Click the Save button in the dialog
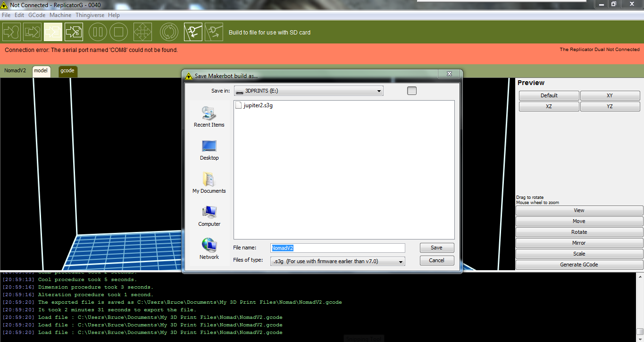644x342 pixels. click(437, 248)
